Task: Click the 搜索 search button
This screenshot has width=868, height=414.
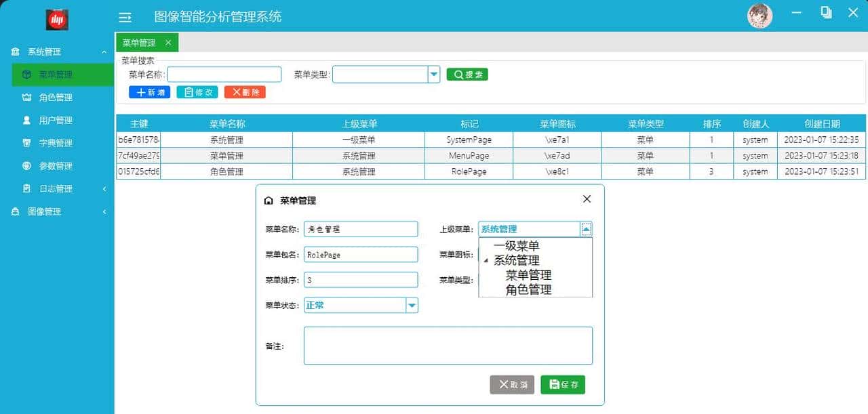Action: click(x=467, y=75)
